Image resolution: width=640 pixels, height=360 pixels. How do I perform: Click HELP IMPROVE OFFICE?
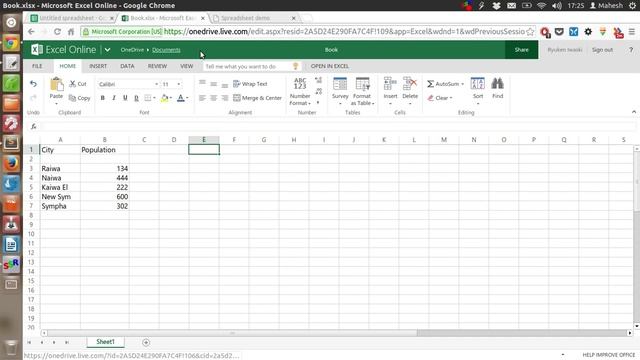click(609, 355)
